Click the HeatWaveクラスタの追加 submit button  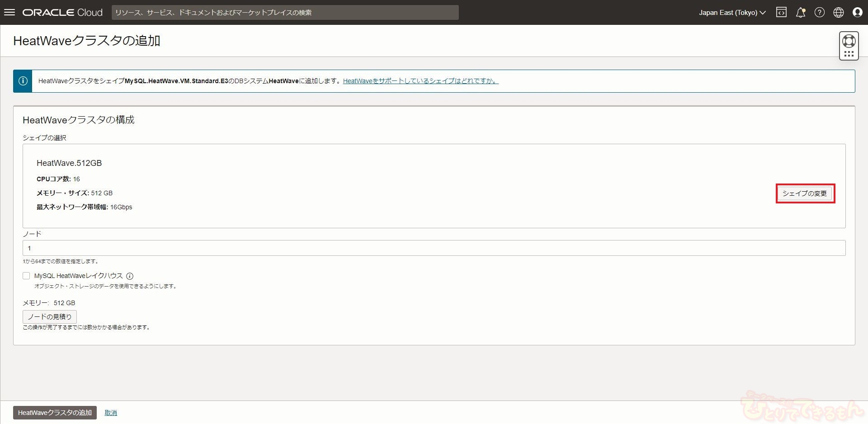click(x=55, y=413)
